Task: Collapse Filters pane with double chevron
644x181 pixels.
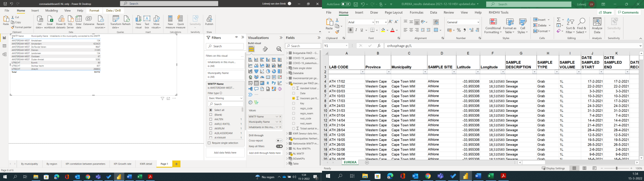Action: [243, 37]
